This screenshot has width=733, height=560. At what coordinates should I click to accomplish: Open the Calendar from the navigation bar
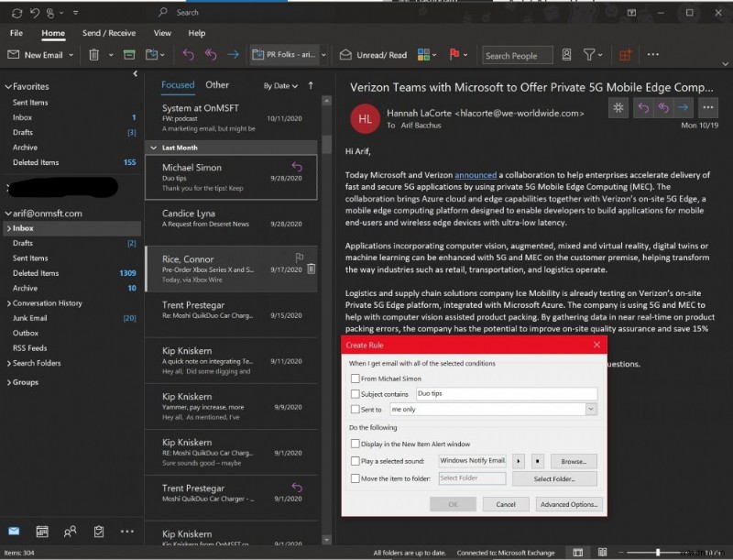point(42,532)
